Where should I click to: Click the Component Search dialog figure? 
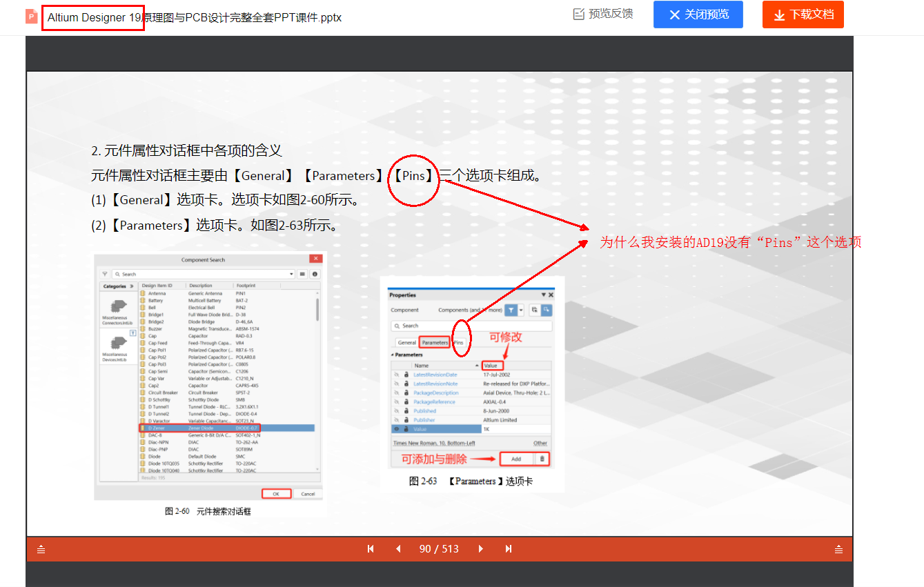[209, 376]
